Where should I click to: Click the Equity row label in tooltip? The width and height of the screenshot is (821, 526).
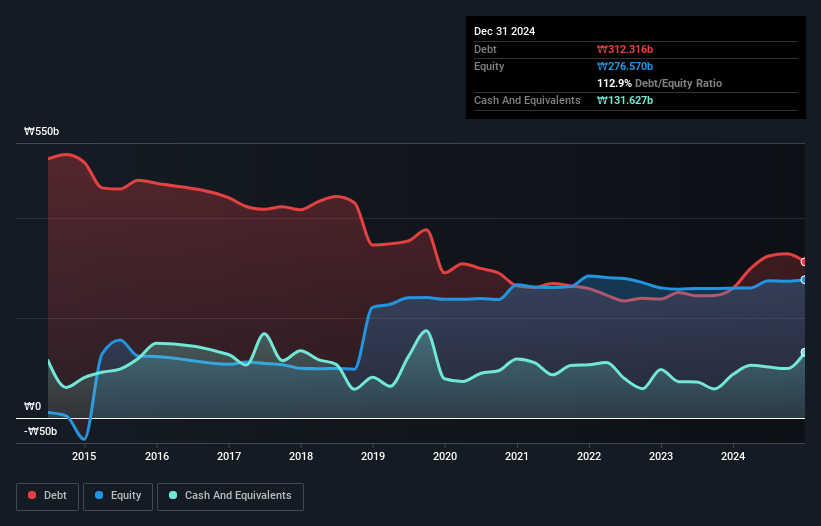489,66
